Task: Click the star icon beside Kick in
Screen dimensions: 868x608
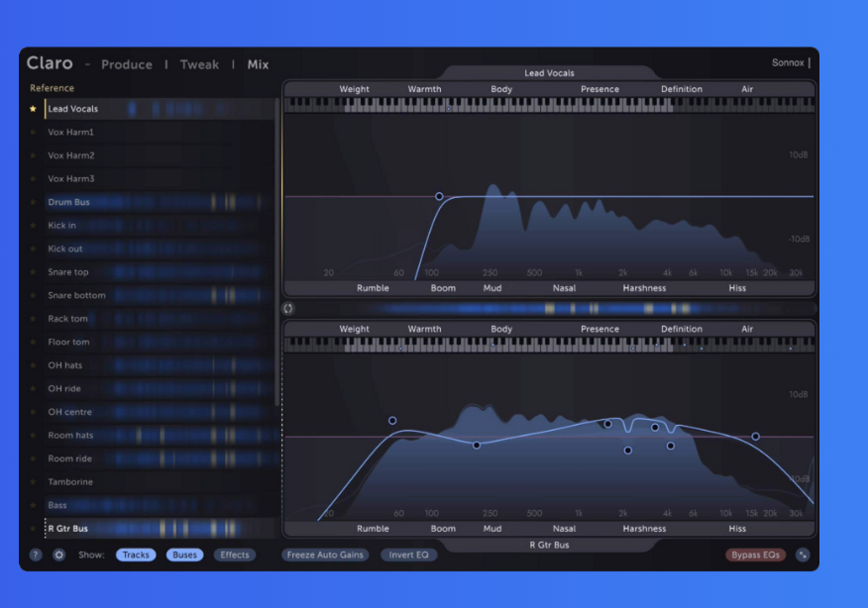Action: [33, 226]
